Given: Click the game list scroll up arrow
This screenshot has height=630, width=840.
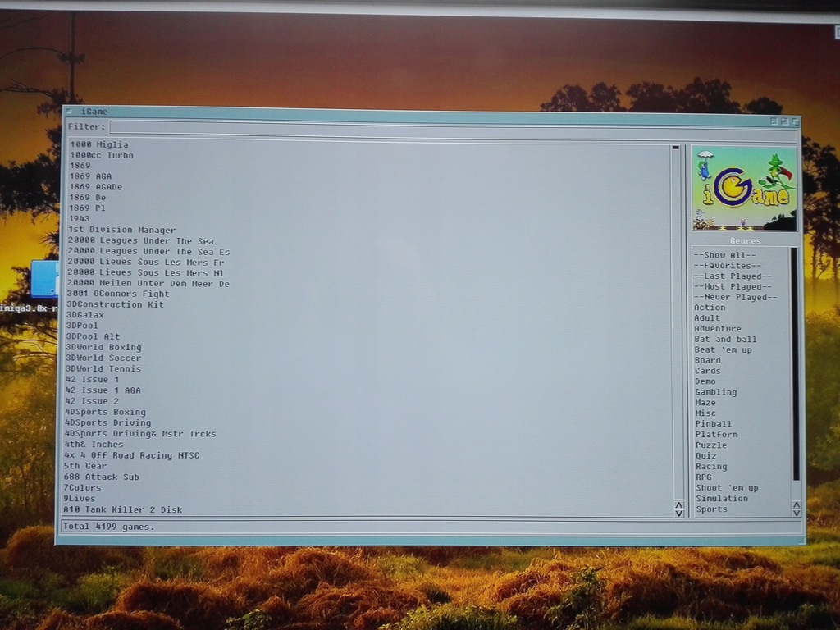Looking at the screenshot, I should [678, 505].
